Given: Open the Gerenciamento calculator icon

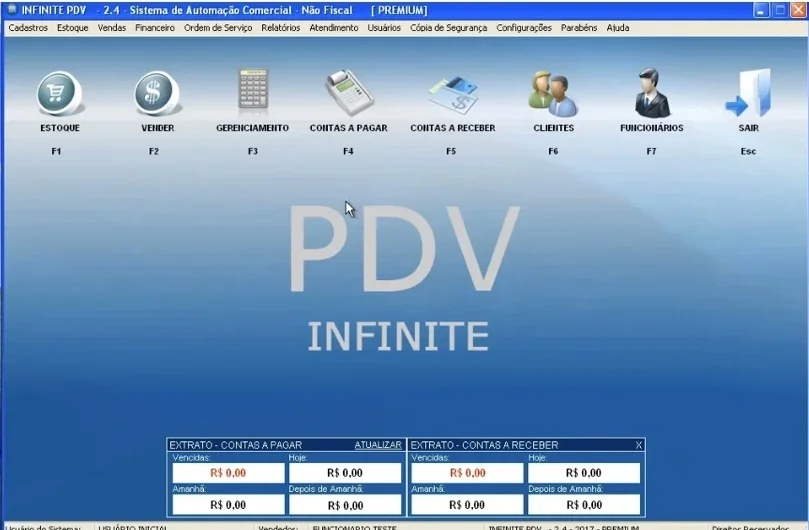Looking at the screenshot, I should pyautogui.click(x=253, y=92).
